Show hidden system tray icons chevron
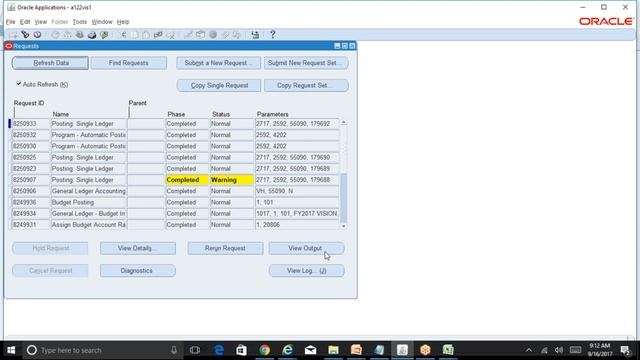Screen dimensions: 640x360 click(x=529, y=350)
